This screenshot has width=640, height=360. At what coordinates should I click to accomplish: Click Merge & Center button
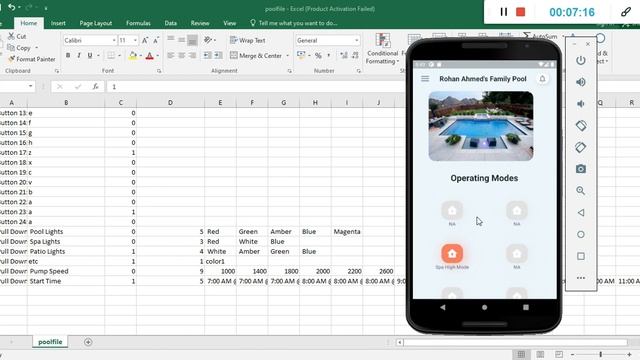[x=256, y=56]
